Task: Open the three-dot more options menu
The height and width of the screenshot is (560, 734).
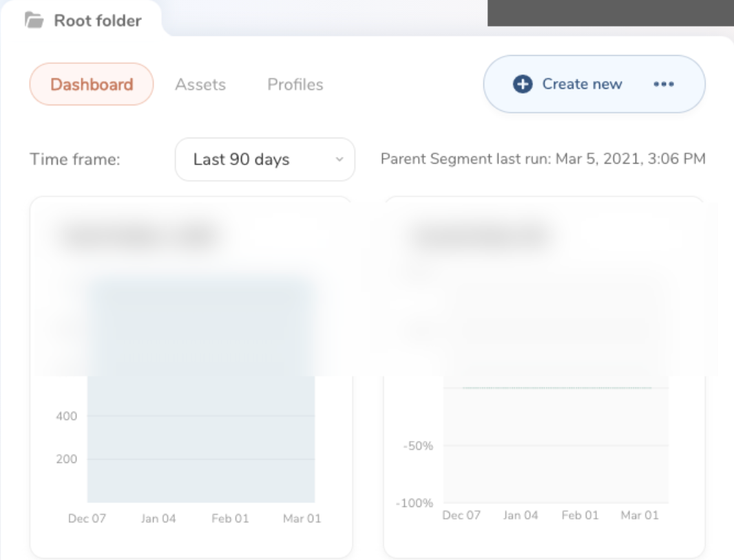Action: (x=664, y=84)
